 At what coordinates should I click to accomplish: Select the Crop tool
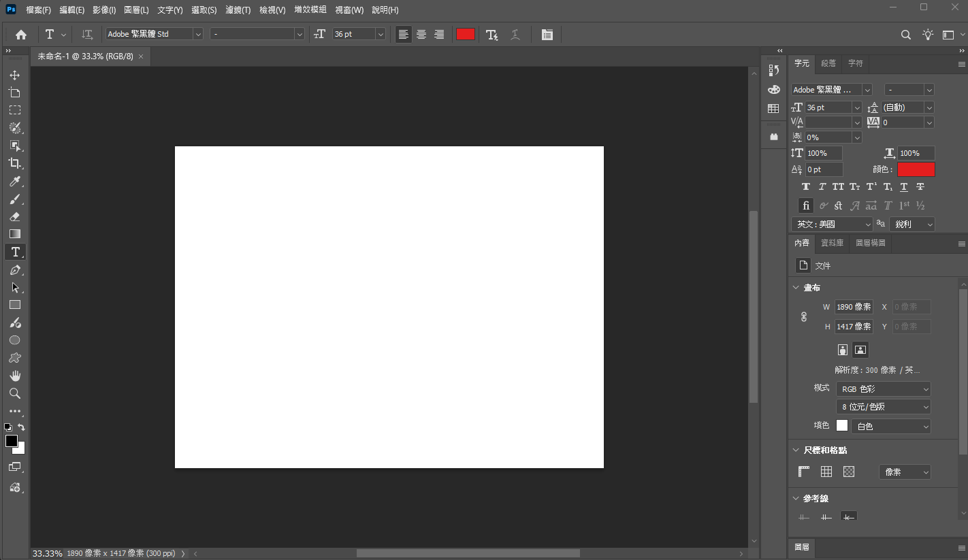[15, 163]
